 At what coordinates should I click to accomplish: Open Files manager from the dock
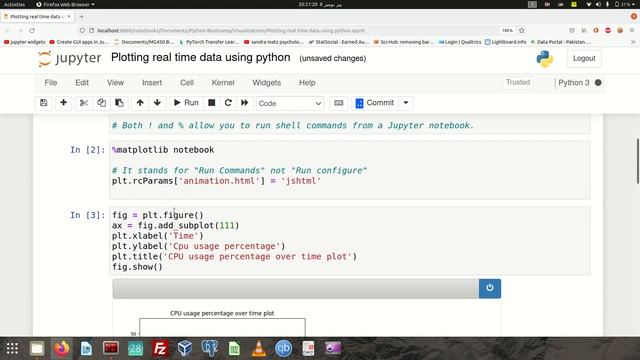click(37, 349)
